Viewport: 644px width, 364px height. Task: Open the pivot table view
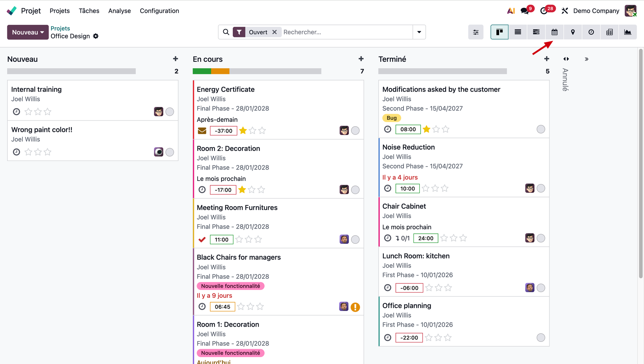(609, 32)
